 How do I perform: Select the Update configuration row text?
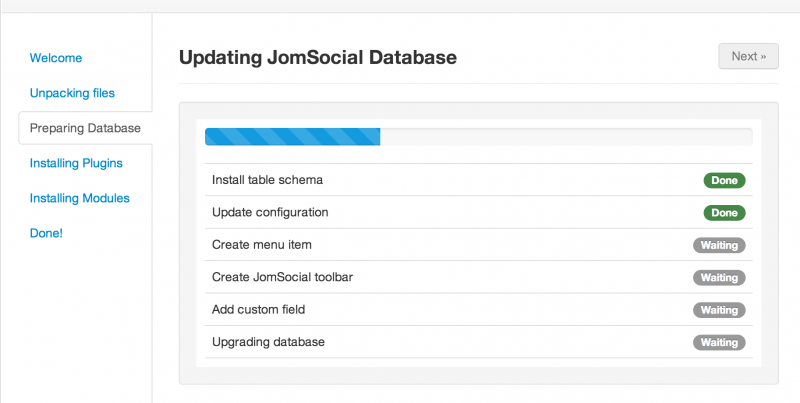point(270,212)
